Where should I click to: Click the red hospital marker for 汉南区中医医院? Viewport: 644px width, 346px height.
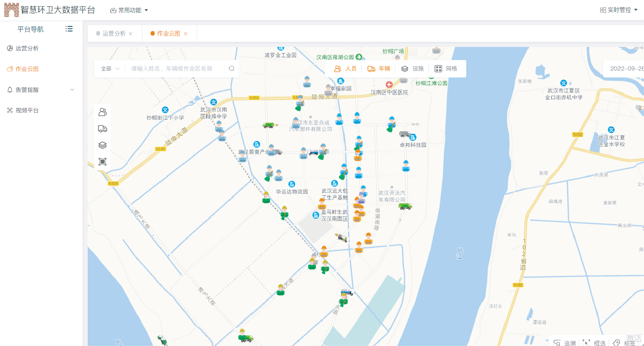coord(389,84)
